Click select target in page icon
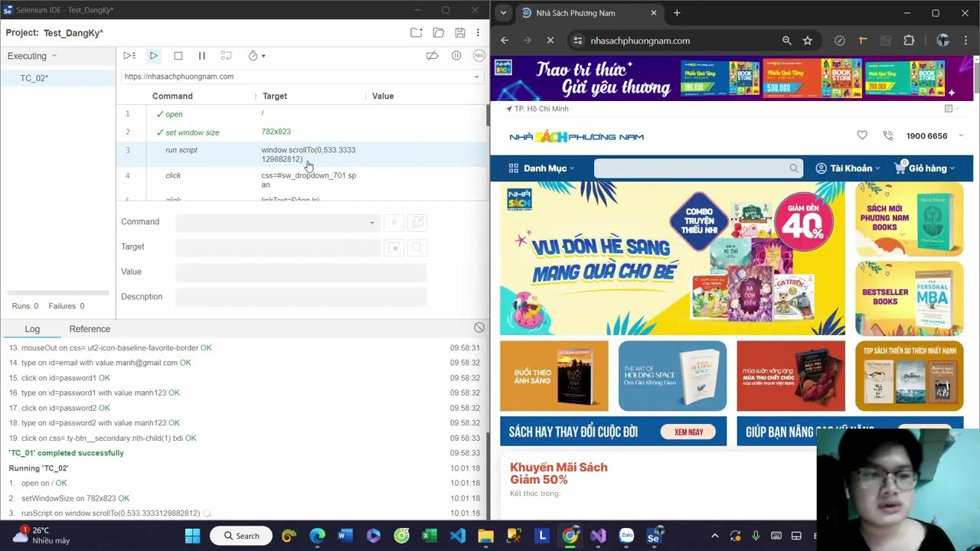This screenshot has width=980, height=551. 394,248
